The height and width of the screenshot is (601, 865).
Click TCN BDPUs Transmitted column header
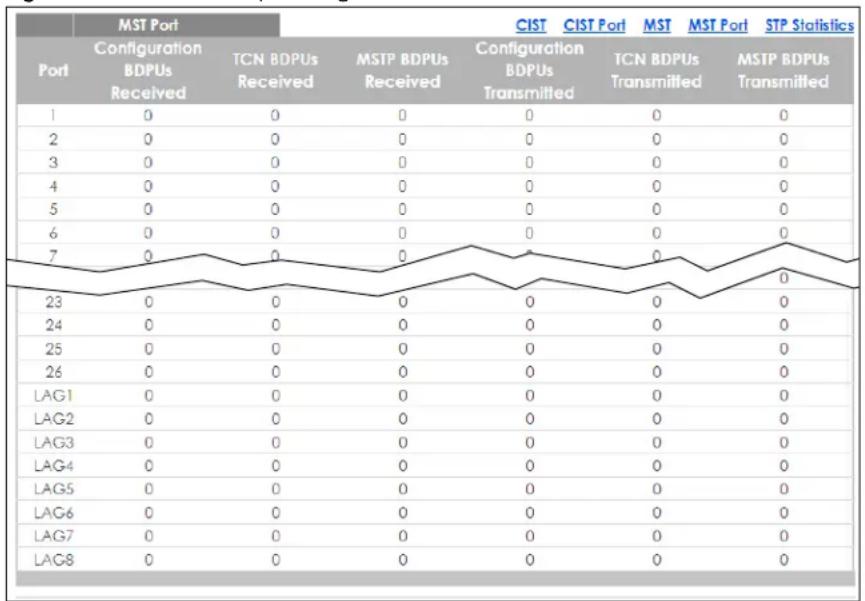[656, 71]
